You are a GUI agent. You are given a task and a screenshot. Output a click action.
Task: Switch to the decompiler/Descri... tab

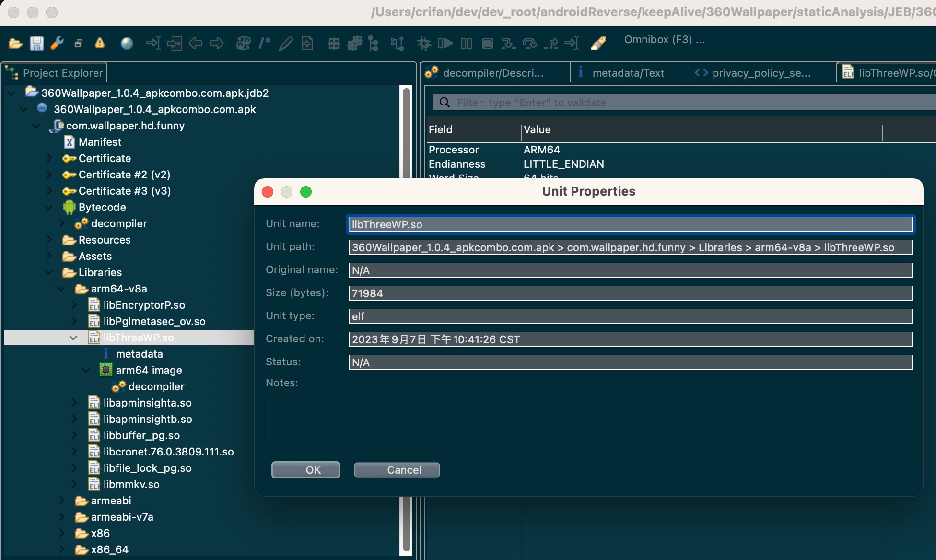[x=496, y=73]
